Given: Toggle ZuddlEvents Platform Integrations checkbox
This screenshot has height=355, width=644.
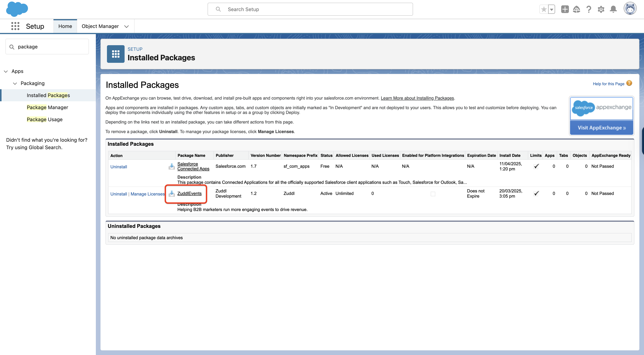Looking at the screenshot, I should (x=433, y=194).
